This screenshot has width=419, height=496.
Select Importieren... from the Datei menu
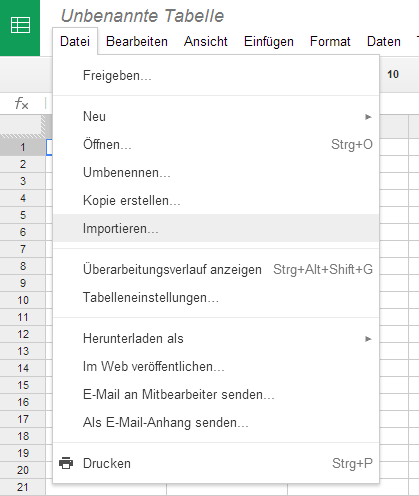click(x=216, y=228)
